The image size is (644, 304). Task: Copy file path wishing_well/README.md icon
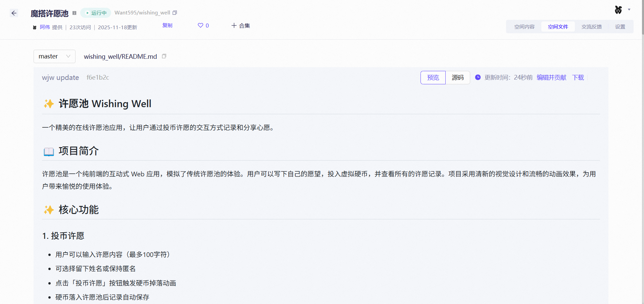pos(164,56)
